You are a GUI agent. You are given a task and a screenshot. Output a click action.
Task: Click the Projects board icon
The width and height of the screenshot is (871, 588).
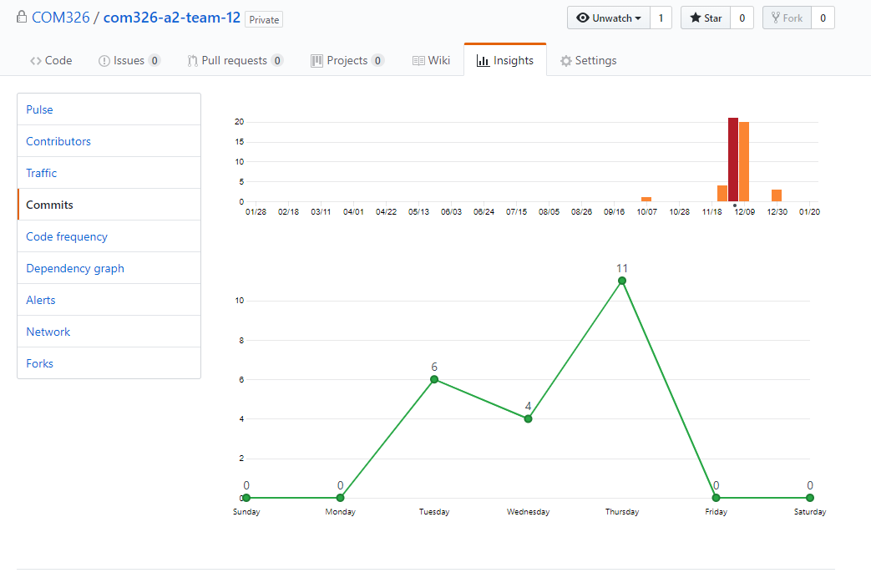coord(316,59)
